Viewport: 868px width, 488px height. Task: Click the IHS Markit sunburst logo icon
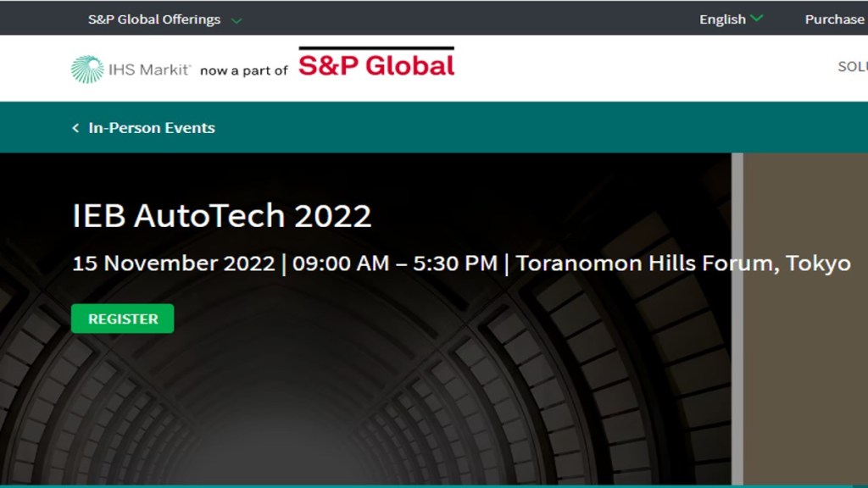[87, 69]
